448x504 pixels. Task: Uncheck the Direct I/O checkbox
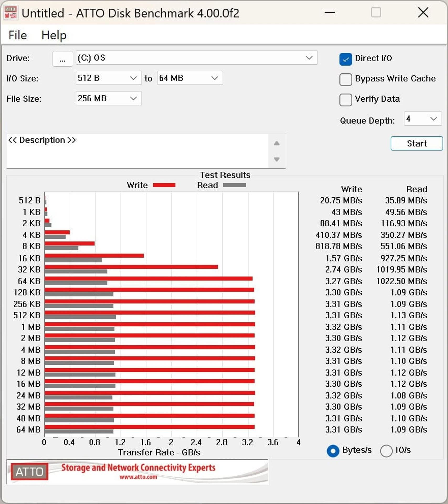345,59
